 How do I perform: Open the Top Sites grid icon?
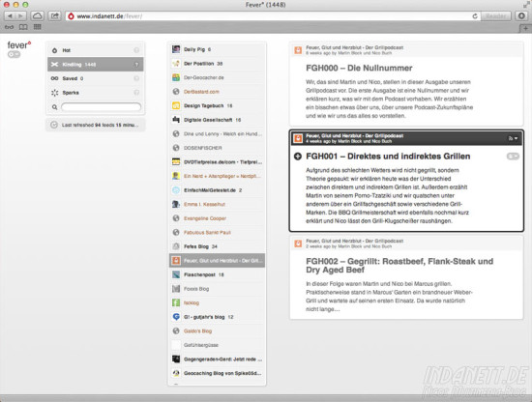click(x=38, y=27)
